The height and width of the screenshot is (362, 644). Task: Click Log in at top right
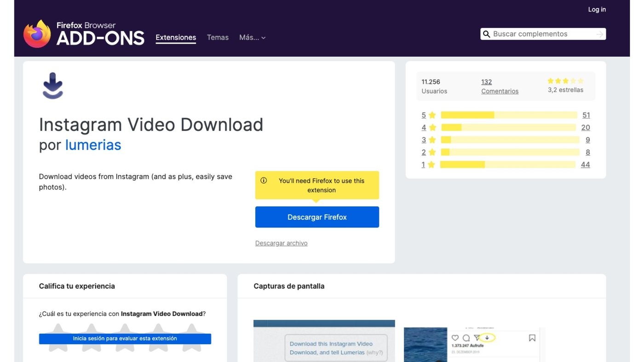(597, 10)
